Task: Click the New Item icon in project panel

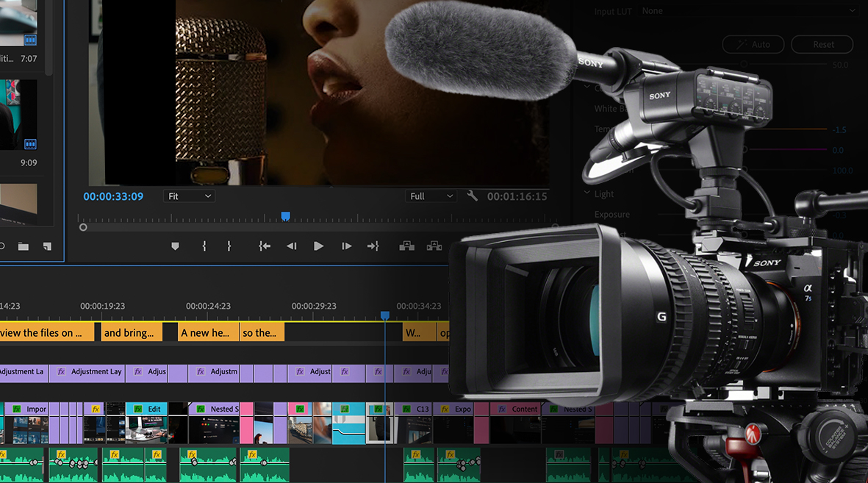Action: (47, 246)
